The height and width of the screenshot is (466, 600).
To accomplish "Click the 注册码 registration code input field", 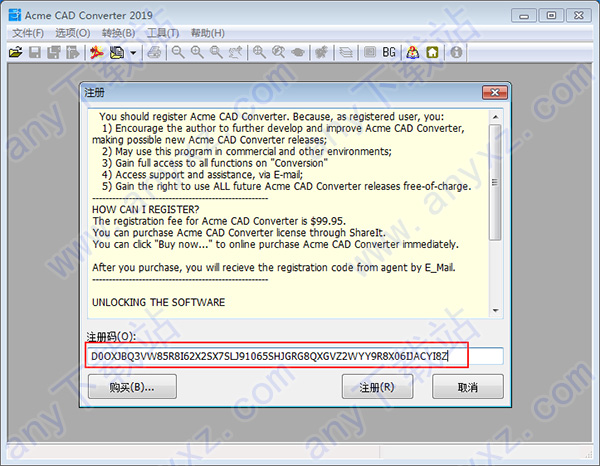I will (295, 356).
